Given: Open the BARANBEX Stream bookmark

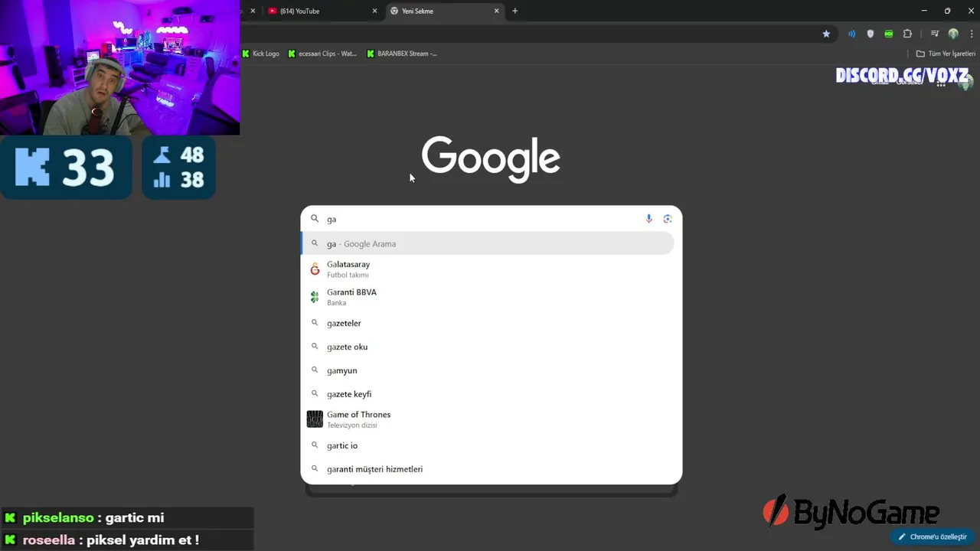Looking at the screenshot, I should point(402,54).
